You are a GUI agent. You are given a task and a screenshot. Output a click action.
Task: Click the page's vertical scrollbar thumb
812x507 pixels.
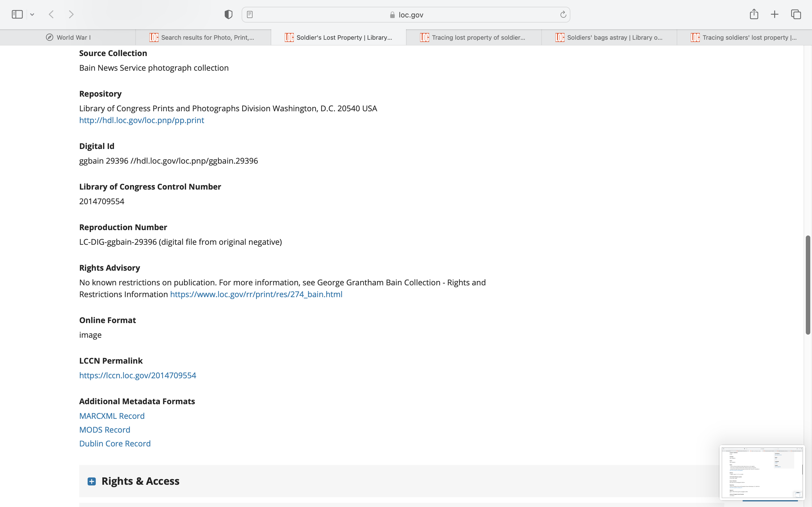coord(808,285)
